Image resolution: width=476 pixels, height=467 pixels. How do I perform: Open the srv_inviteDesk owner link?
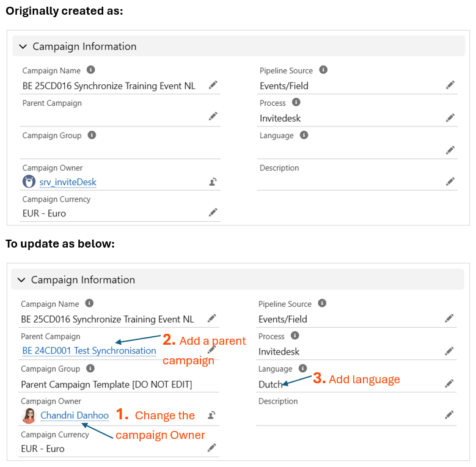(68, 182)
